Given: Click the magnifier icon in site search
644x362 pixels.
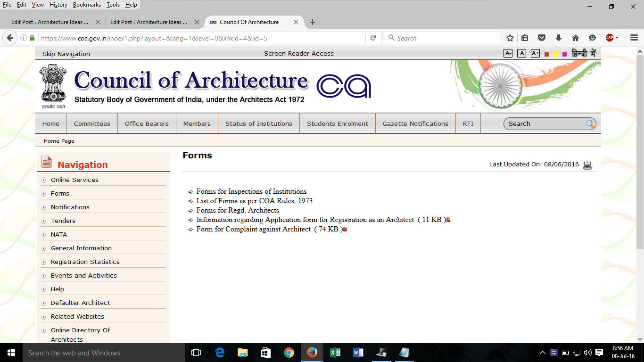Looking at the screenshot, I should (x=590, y=123).
